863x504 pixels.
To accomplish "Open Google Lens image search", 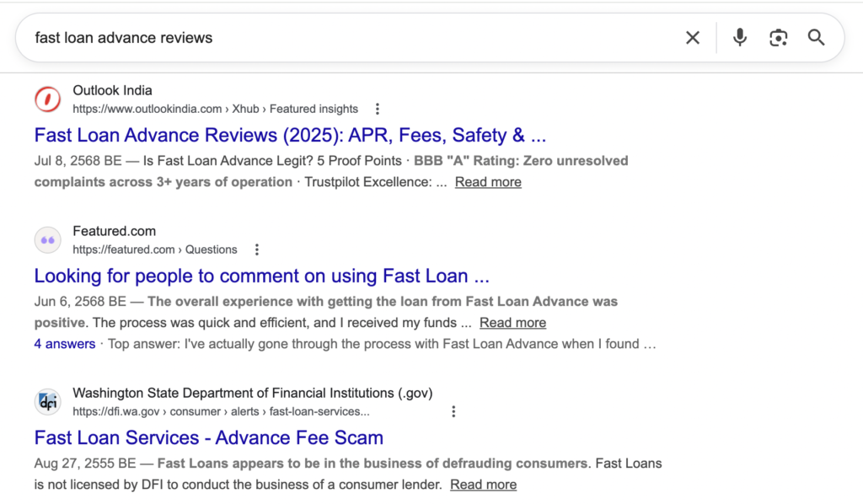I will [x=778, y=38].
